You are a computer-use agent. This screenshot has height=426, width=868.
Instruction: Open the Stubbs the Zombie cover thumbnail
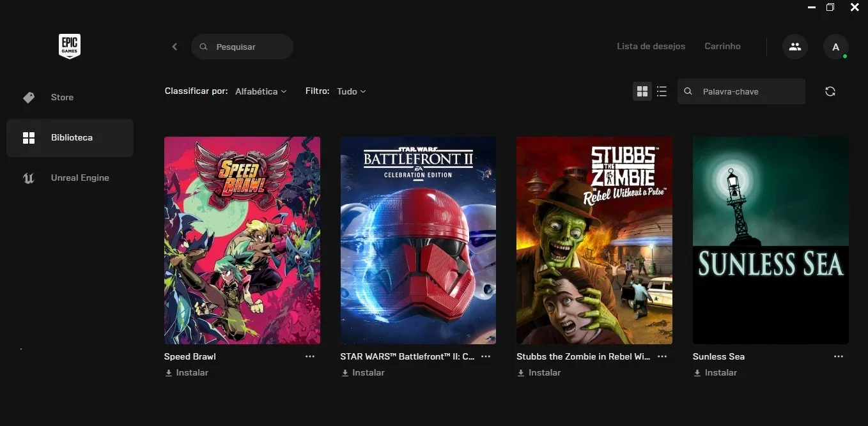pos(594,240)
